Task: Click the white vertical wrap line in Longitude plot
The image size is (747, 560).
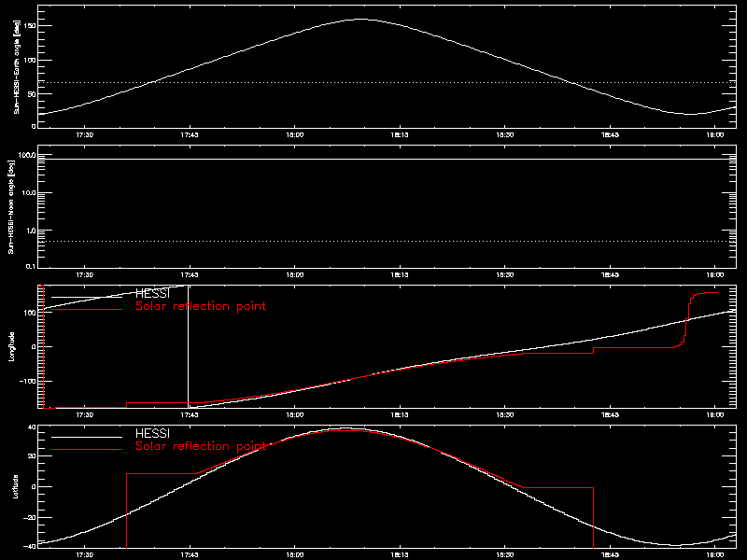Action: 189,346
